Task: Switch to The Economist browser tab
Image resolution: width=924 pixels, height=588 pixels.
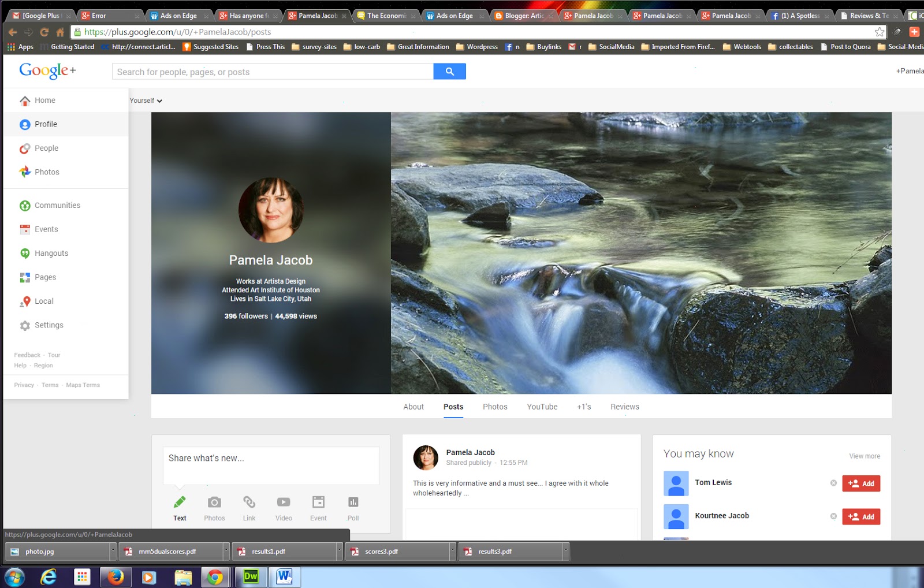Action: click(386, 16)
